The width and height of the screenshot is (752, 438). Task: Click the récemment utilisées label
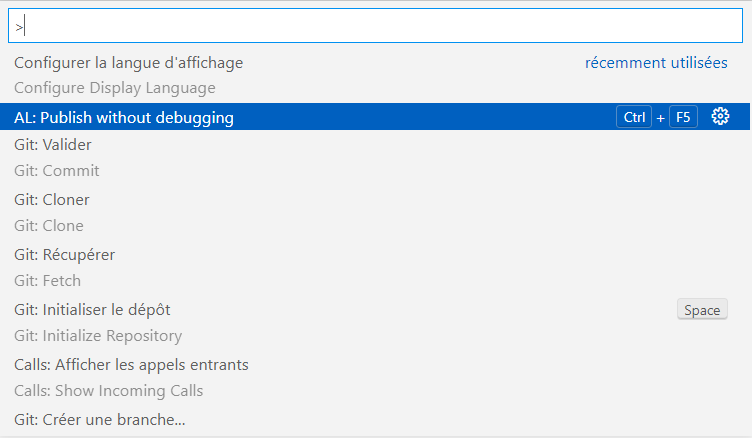(656, 62)
